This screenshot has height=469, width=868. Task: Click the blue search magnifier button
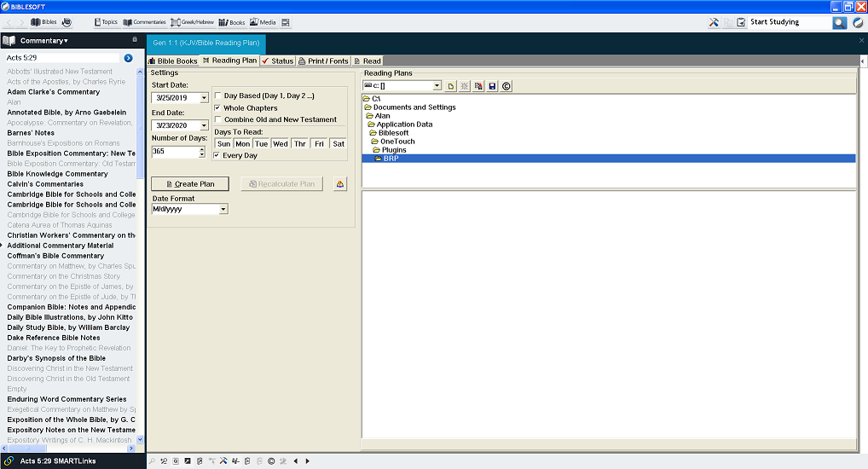coord(840,23)
